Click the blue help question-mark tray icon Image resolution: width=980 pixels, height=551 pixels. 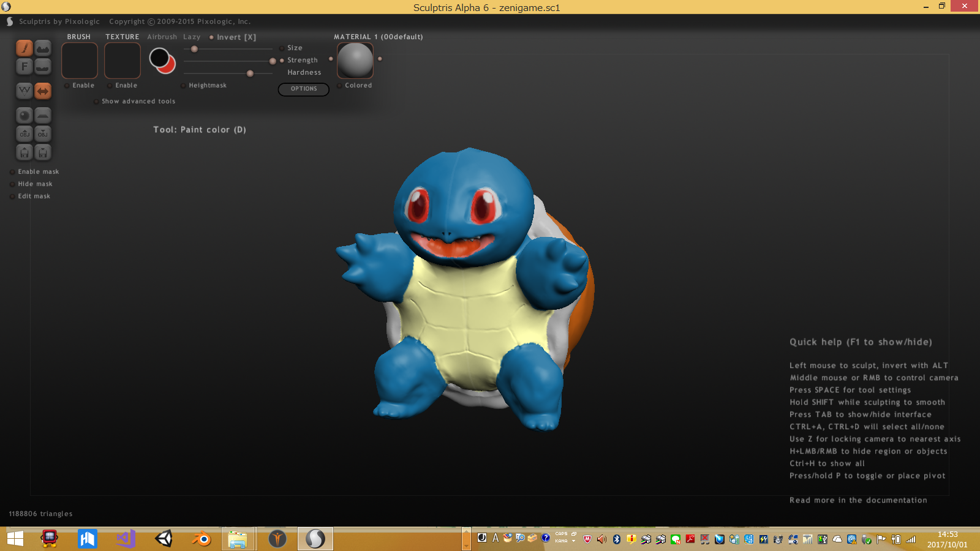(x=545, y=538)
